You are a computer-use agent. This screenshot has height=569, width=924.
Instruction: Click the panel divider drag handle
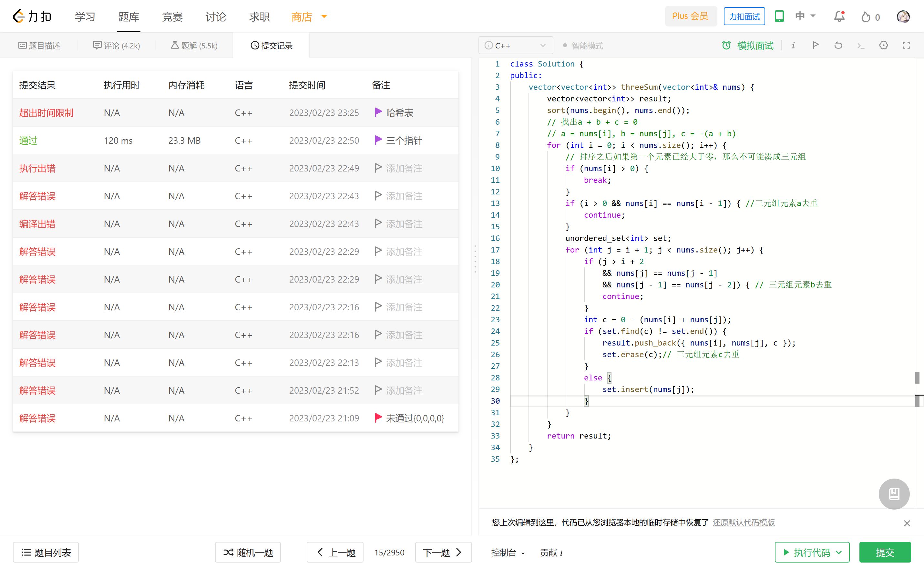(475, 259)
